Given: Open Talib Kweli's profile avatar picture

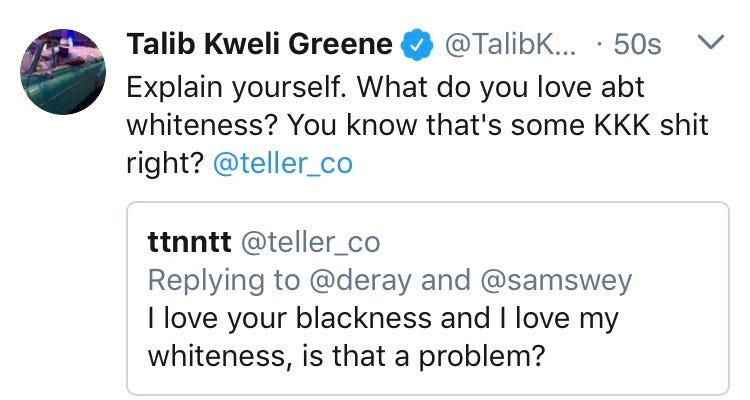Looking at the screenshot, I should click(x=63, y=71).
